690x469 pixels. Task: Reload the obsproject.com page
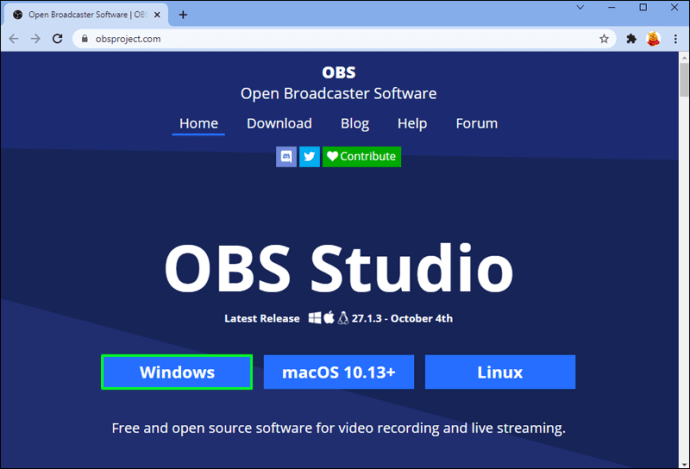pos(58,39)
